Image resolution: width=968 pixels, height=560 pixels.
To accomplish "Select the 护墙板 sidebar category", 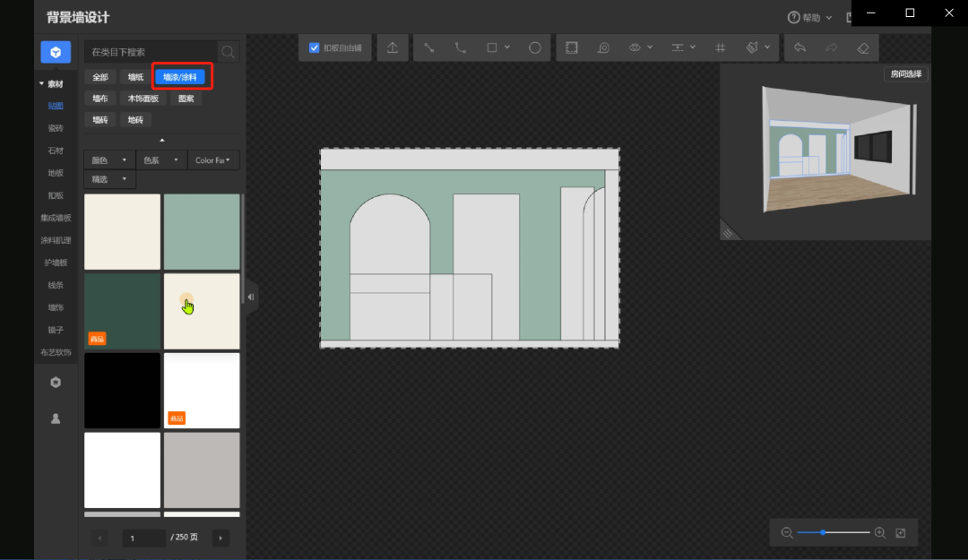I will coord(56,263).
